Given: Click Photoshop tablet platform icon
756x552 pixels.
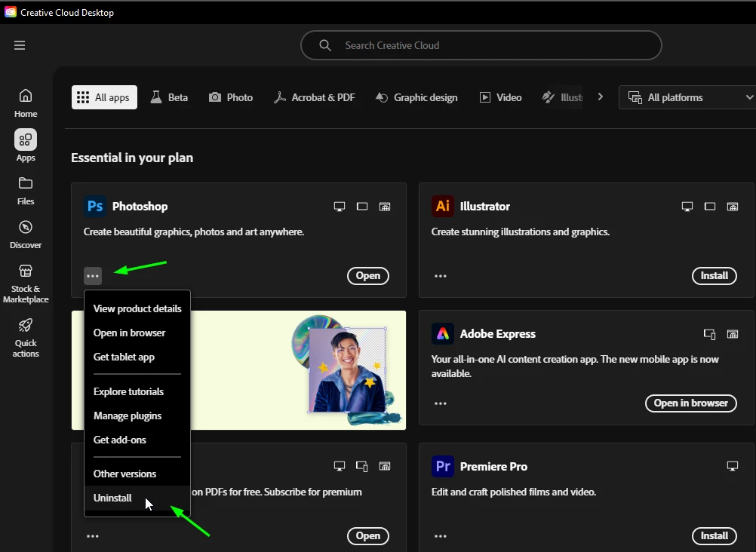Looking at the screenshot, I should tap(362, 207).
